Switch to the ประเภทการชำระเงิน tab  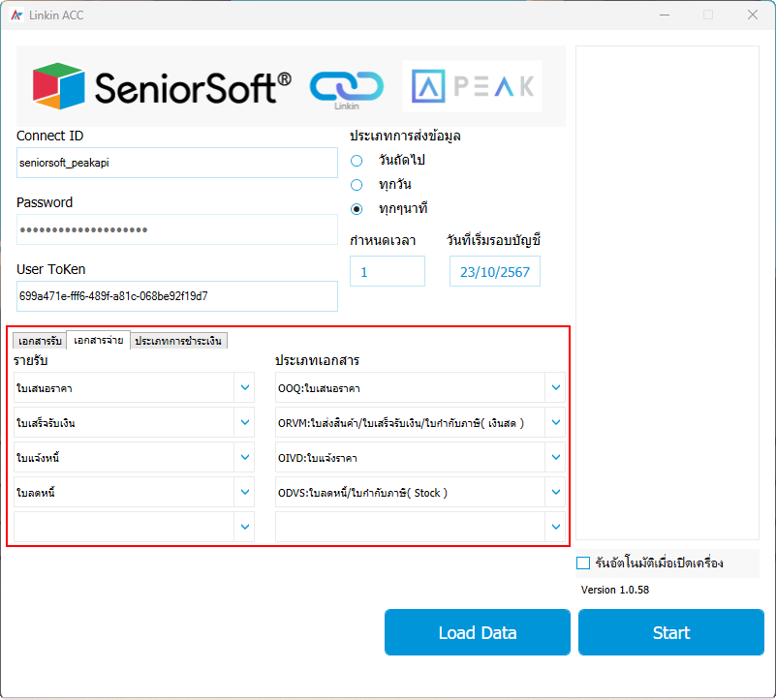(178, 341)
